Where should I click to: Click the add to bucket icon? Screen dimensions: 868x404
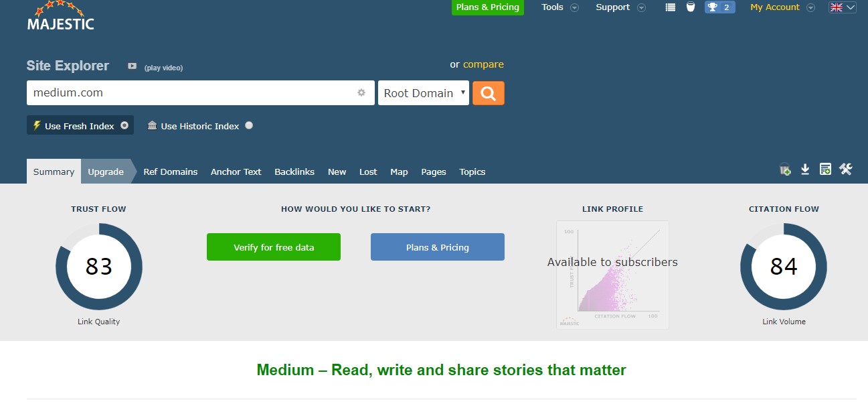click(786, 170)
